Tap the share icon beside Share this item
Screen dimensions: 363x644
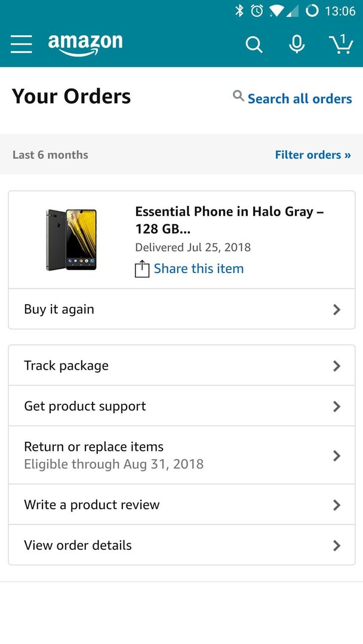tap(142, 269)
